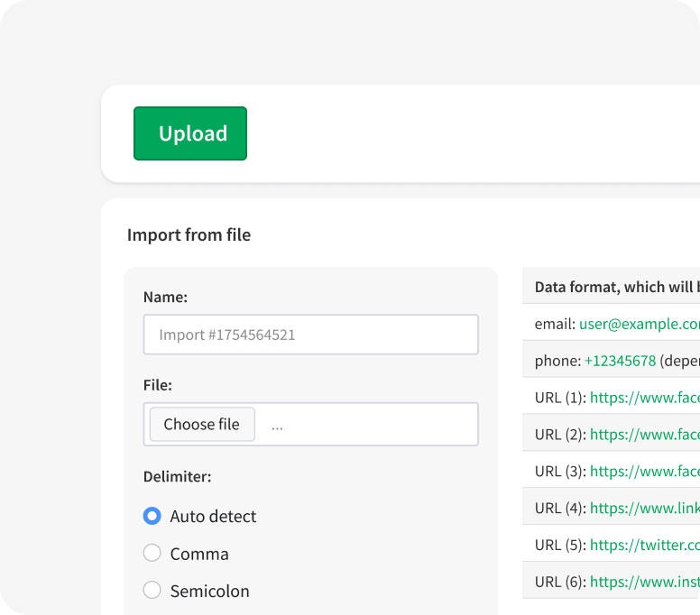700x615 pixels.
Task: Click the File: field label
Action: [x=158, y=385]
